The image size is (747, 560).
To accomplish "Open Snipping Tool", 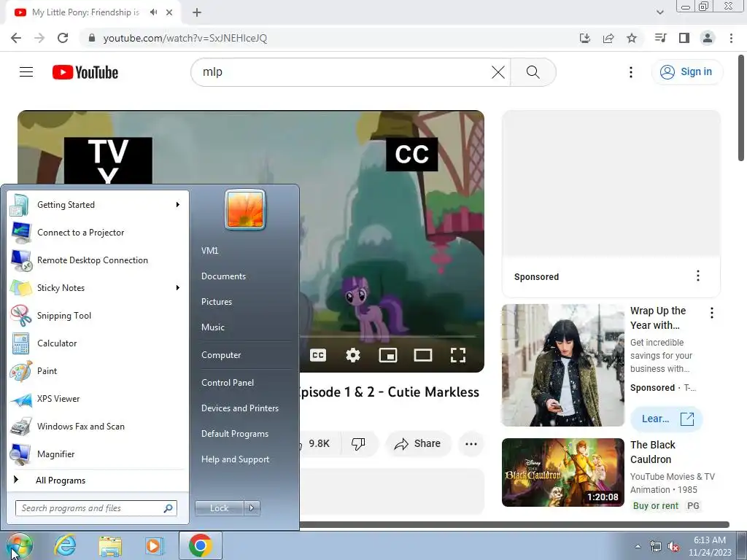I will pyautogui.click(x=98, y=315).
